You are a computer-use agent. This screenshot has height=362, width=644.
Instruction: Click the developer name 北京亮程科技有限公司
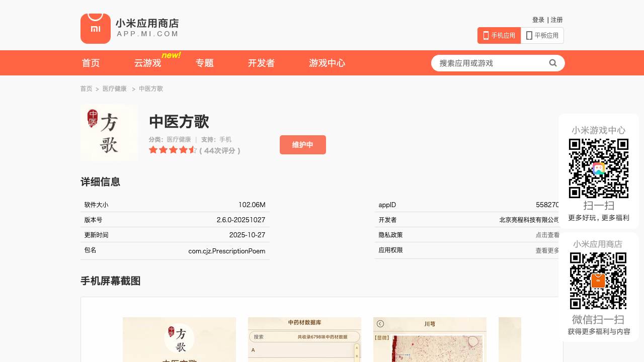tap(529, 220)
